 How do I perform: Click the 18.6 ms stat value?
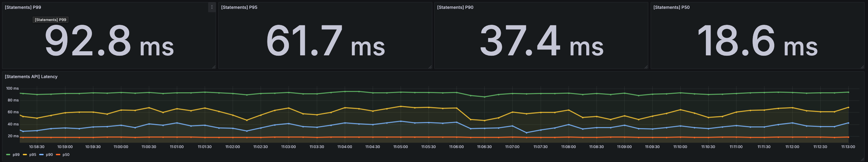pos(757,41)
